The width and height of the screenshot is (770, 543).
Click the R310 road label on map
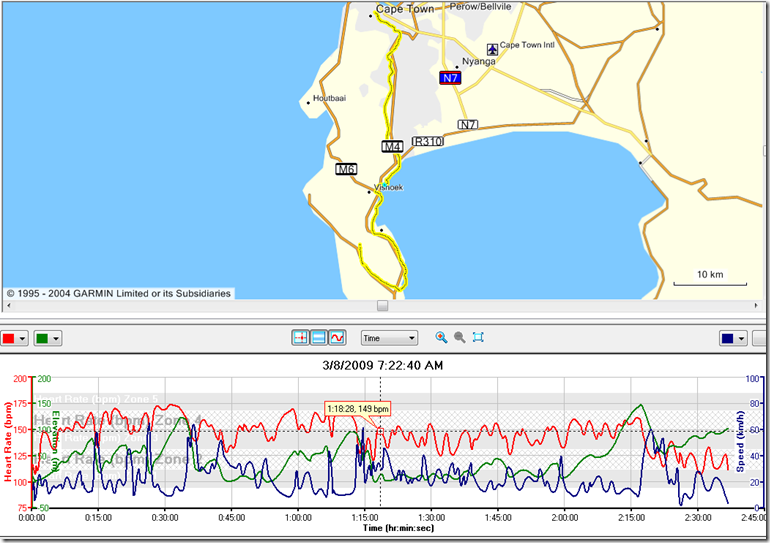[x=428, y=141]
